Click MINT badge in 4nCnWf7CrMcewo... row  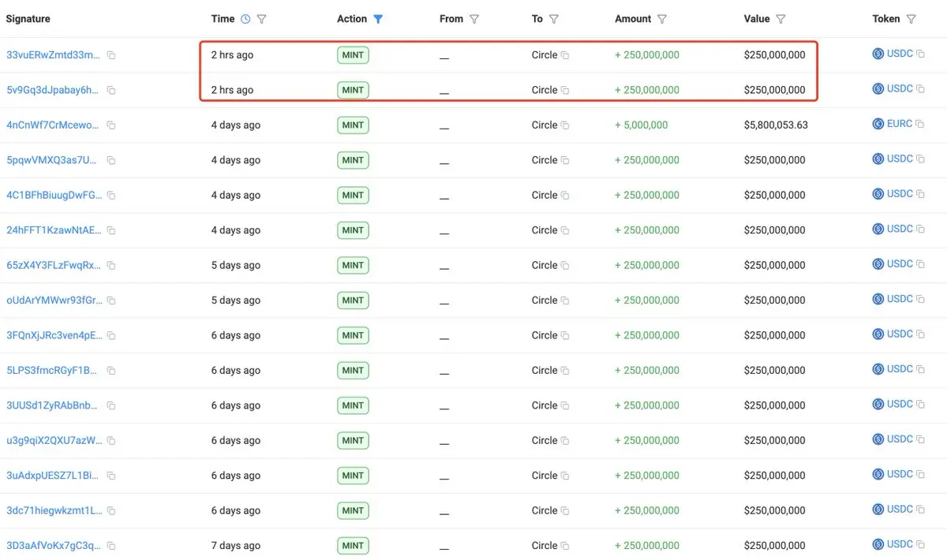pos(353,125)
